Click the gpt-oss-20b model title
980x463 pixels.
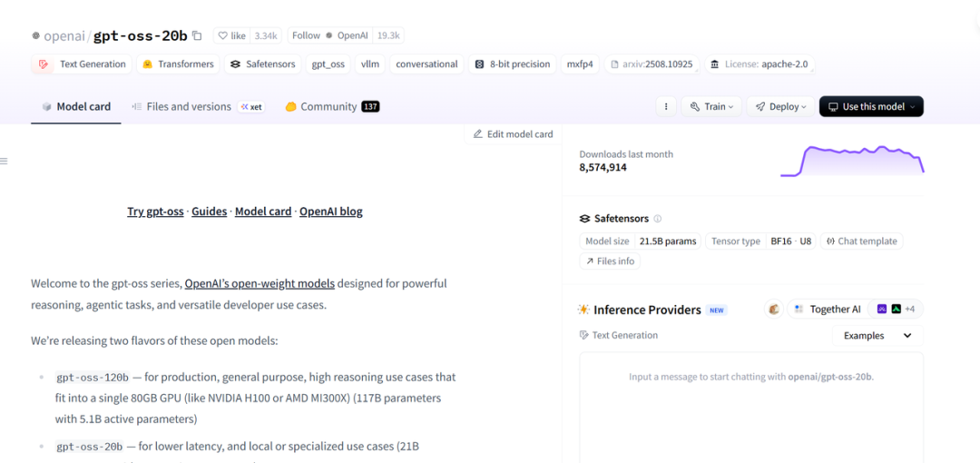click(141, 35)
